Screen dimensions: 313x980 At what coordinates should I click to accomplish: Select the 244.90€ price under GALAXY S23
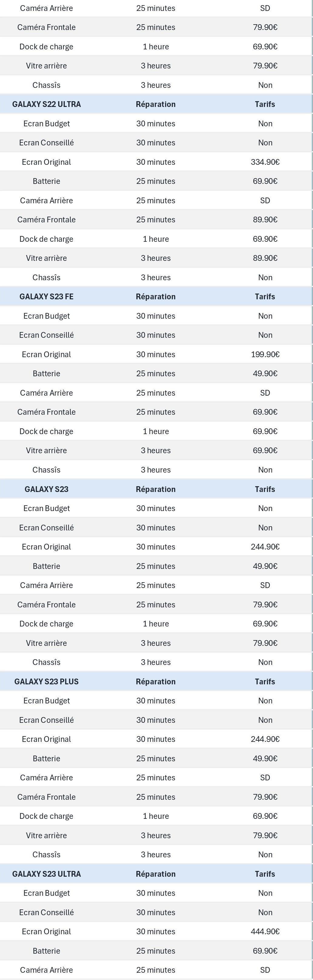265,547
